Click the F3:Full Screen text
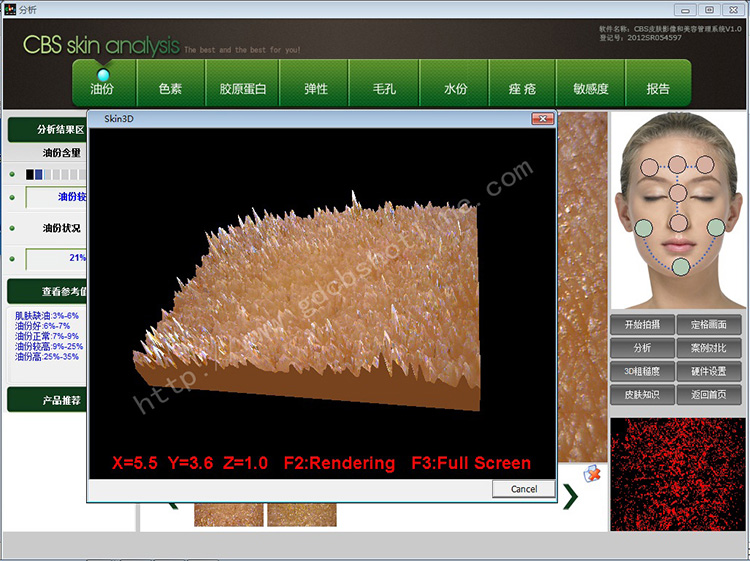This screenshot has width=750, height=561. pos(471,463)
